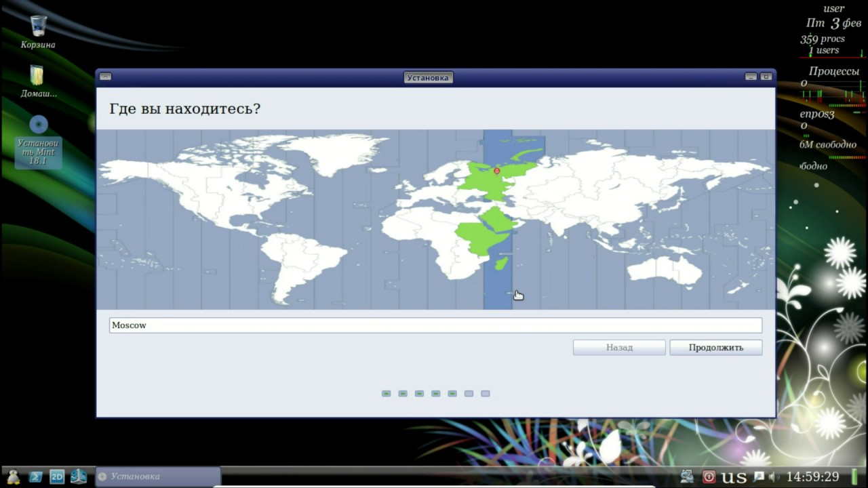Click the red Moscow pin on map

pyautogui.click(x=496, y=171)
